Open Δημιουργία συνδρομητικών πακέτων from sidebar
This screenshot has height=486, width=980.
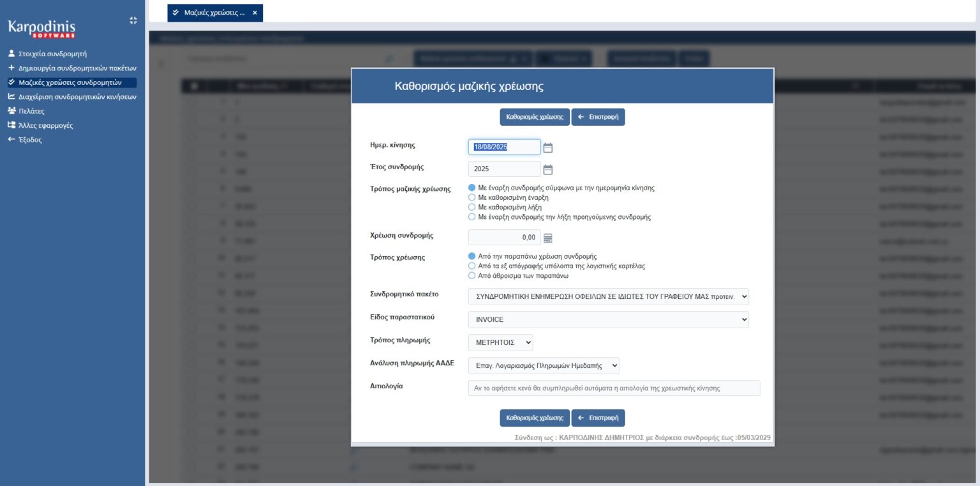77,68
